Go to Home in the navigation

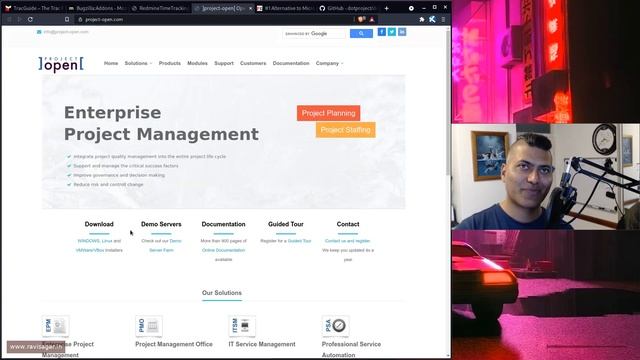click(x=111, y=63)
